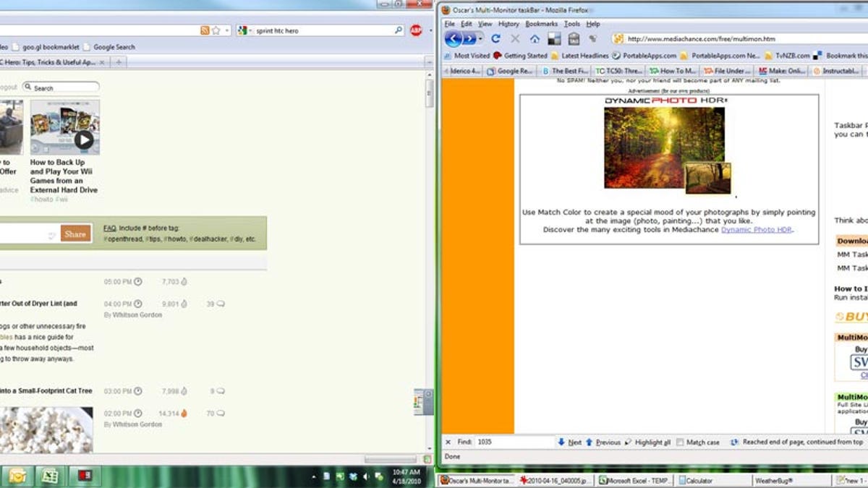
Task: Open the View menu
Action: 485,24
